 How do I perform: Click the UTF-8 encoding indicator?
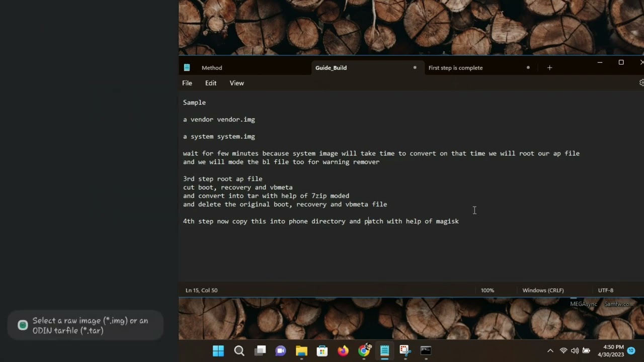click(x=606, y=290)
